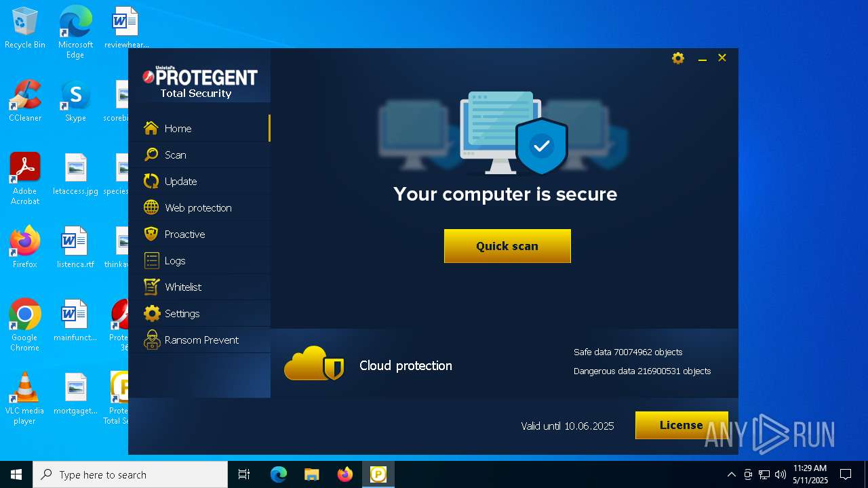The height and width of the screenshot is (488, 868).
Task: Click the Update arrows icon
Action: click(x=151, y=181)
